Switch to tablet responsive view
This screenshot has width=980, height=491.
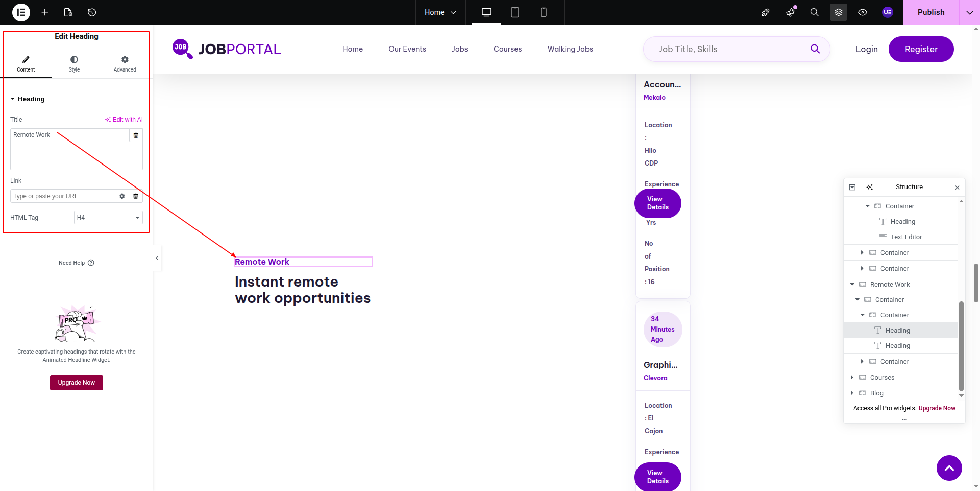[x=514, y=12]
